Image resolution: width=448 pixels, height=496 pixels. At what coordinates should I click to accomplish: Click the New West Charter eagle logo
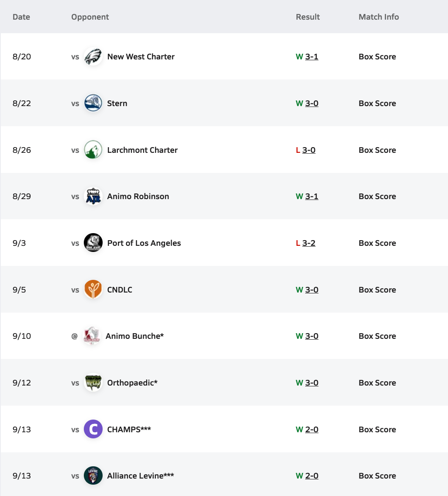click(93, 57)
